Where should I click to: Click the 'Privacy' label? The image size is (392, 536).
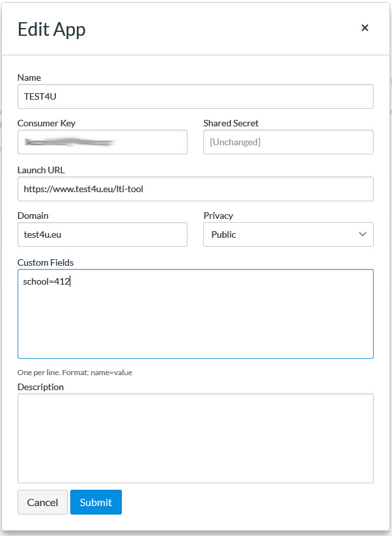pyautogui.click(x=218, y=216)
